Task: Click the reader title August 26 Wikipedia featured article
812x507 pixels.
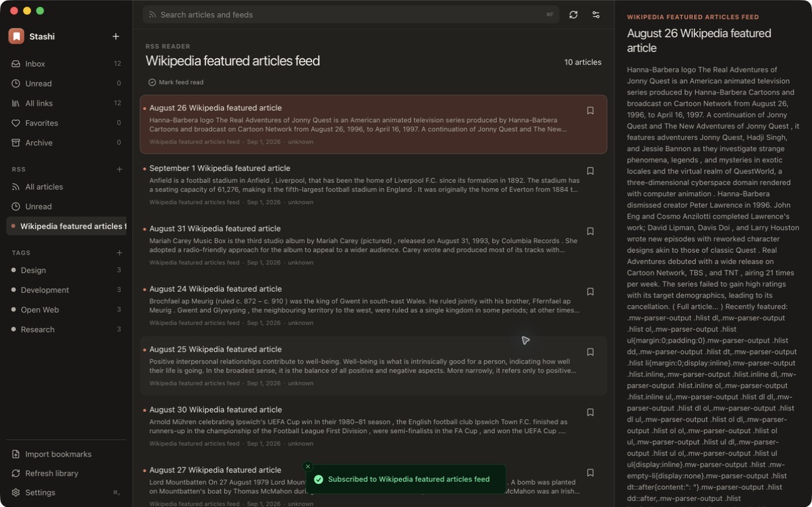Action: tap(699, 40)
